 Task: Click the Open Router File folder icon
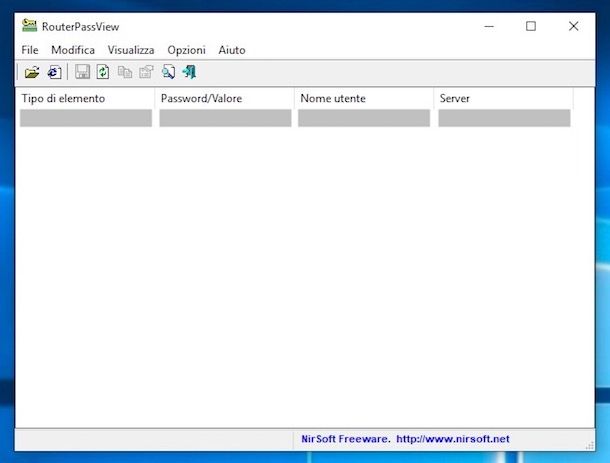(32, 72)
